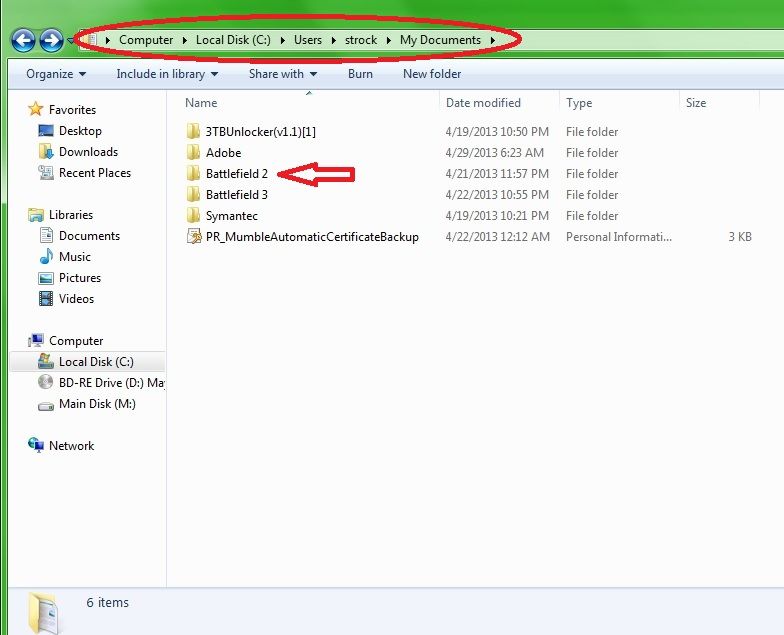Click the Network icon in navigation pane
The image size is (784, 635).
pos(37,446)
